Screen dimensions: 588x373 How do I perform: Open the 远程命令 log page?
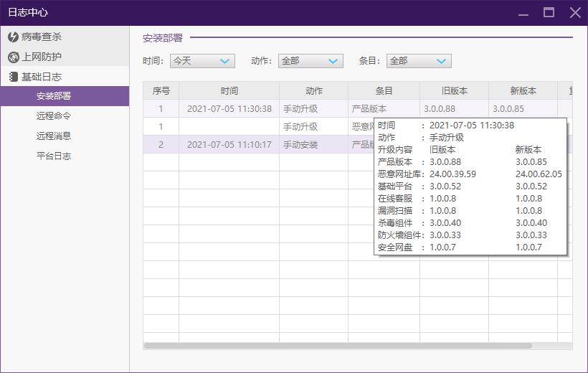(x=54, y=116)
